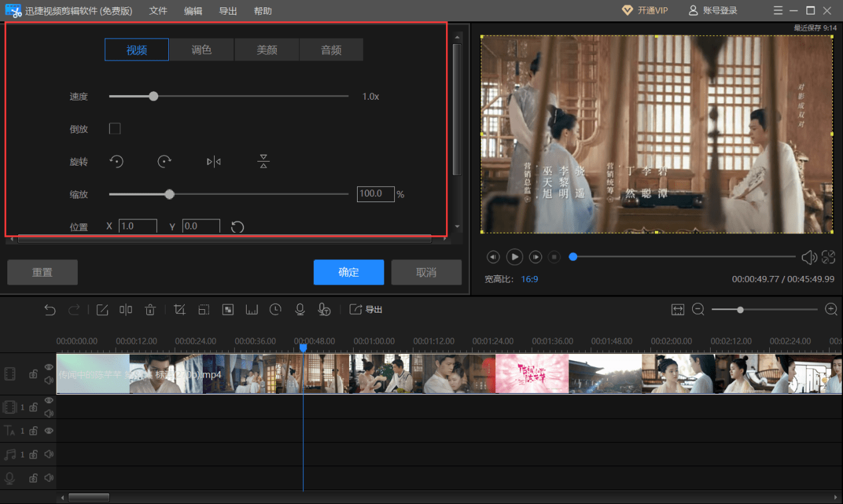Hide the picture-in-picture track 1

click(x=49, y=400)
